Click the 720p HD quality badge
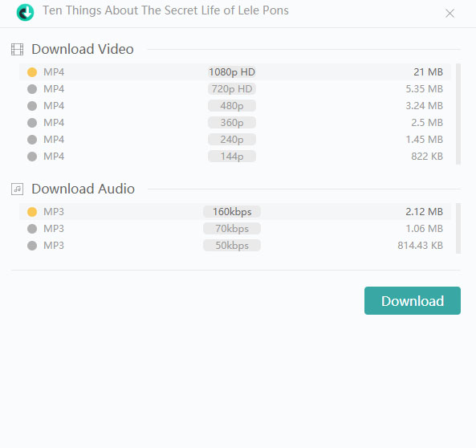Screen dimensions: 476x448 [x=232, y=89]
